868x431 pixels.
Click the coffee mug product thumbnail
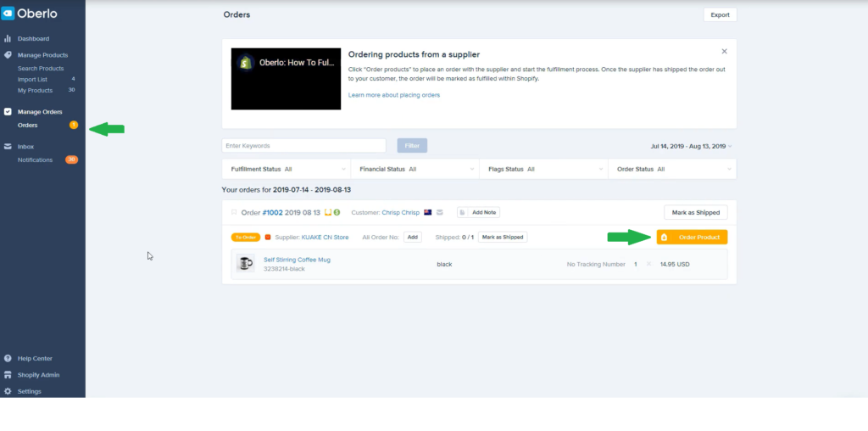(245, 263)
